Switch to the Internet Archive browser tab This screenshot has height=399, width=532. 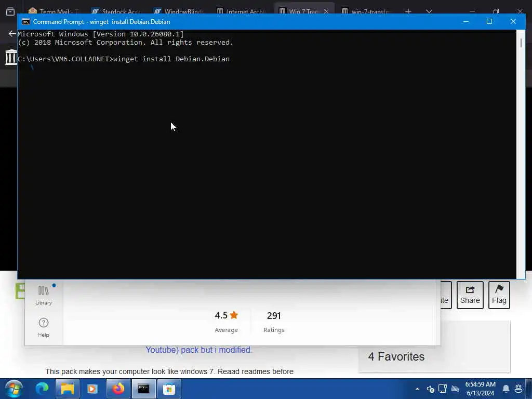242,11
